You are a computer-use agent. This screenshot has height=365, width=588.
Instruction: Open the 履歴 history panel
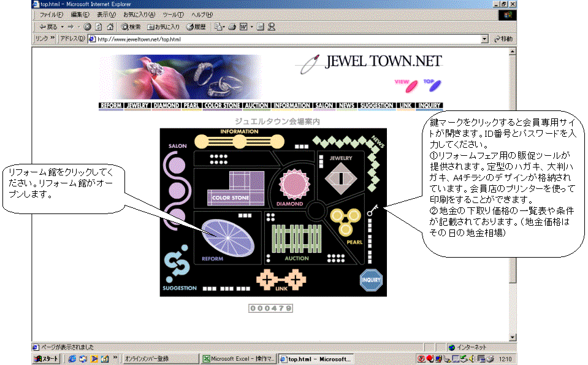point(196,26)
